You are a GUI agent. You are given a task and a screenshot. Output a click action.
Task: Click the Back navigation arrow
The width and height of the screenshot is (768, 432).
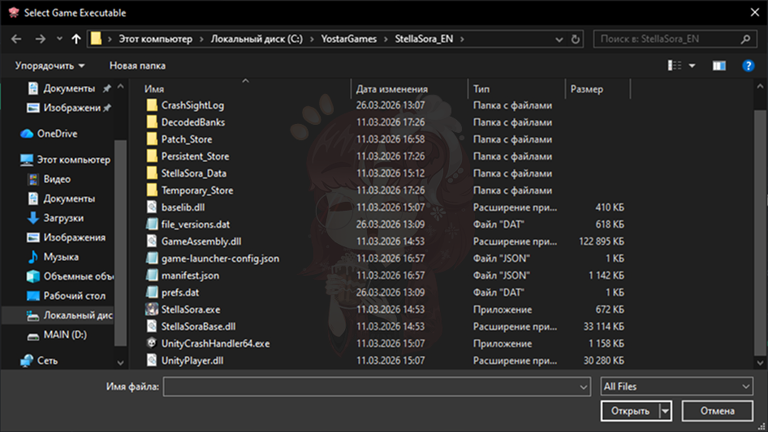[16, 39]
